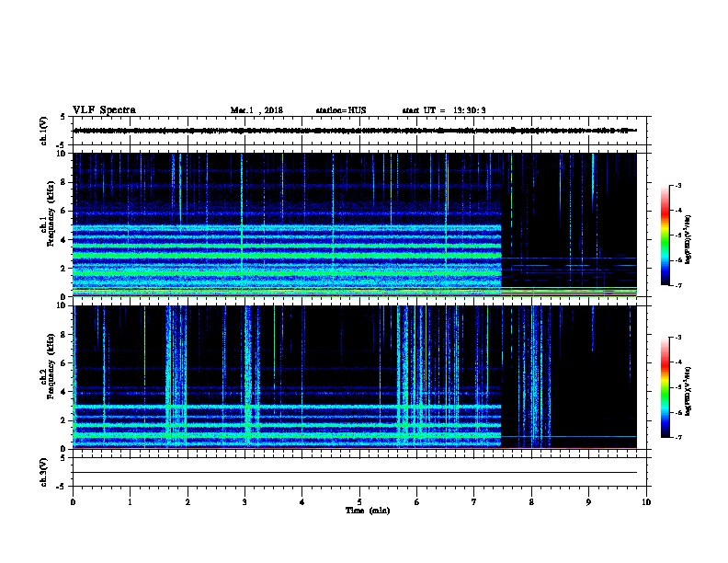The width and height of the screenshot is (728, 563).
Task: Click the "VLF Spectra" plot title
Action: tap(104, 110)
